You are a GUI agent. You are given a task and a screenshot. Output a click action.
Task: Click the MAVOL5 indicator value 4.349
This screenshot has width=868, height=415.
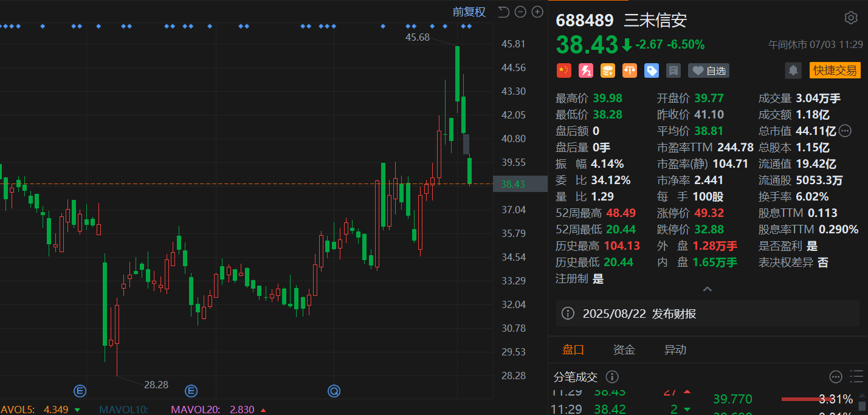click(56, 410)
